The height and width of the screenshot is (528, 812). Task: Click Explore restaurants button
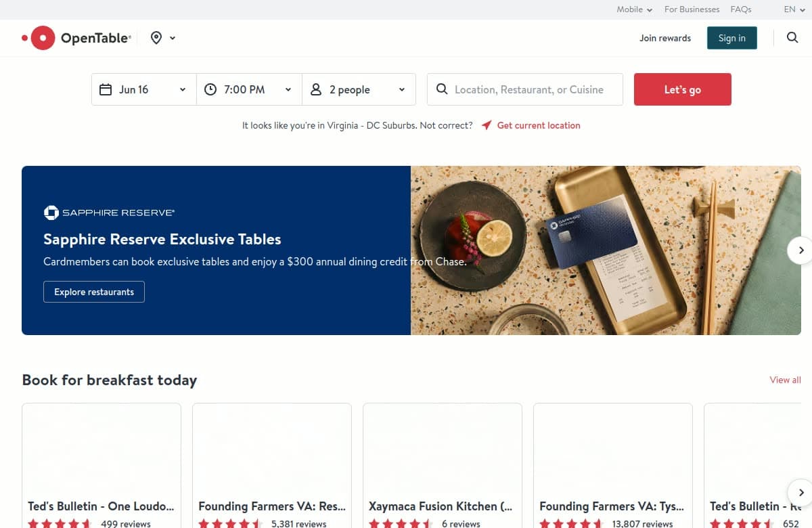coord(94,292)
